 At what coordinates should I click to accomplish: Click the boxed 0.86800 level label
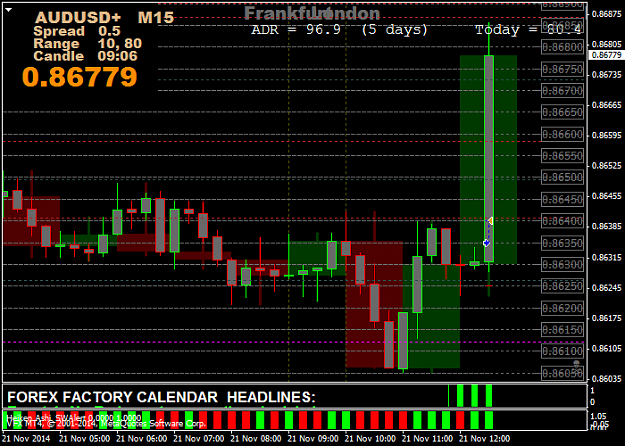pyautogui.click(x=562, y=47)
